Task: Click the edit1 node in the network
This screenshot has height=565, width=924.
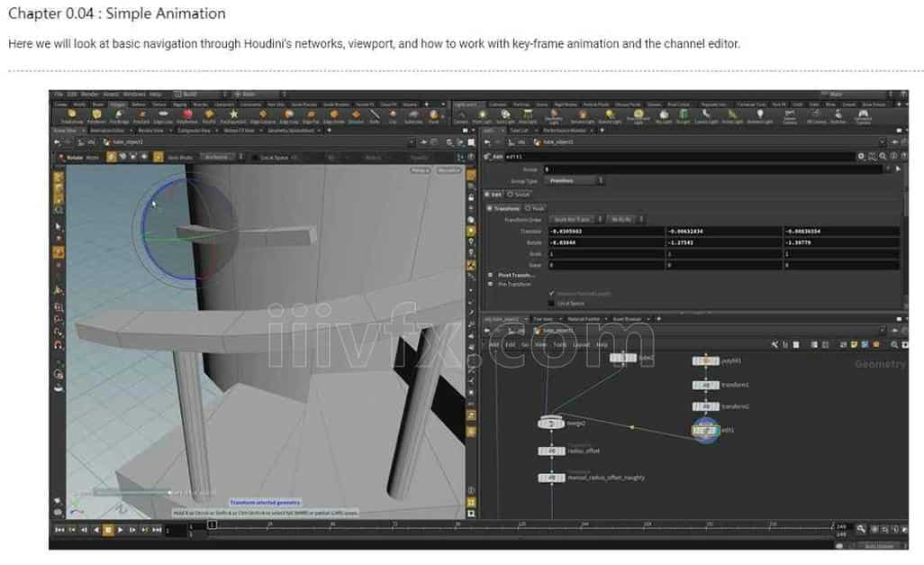Action: point(705,430)
